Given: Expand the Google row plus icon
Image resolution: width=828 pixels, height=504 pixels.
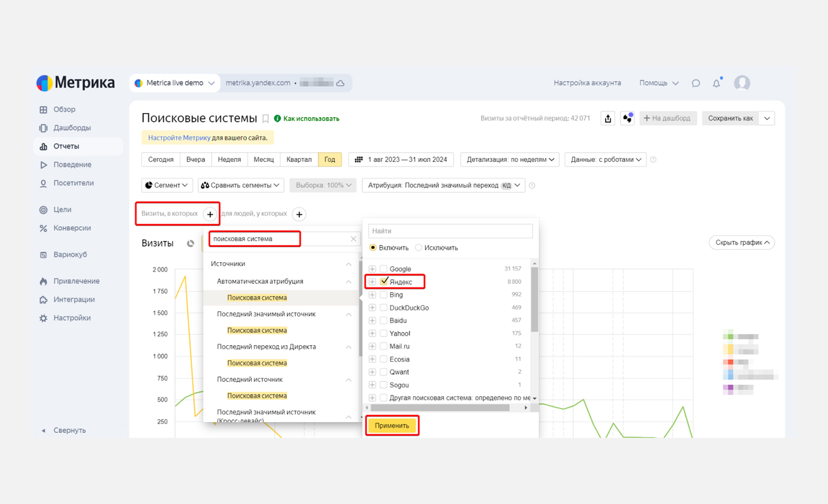Looking at the screenshot, I should click(x=372, y=269).
